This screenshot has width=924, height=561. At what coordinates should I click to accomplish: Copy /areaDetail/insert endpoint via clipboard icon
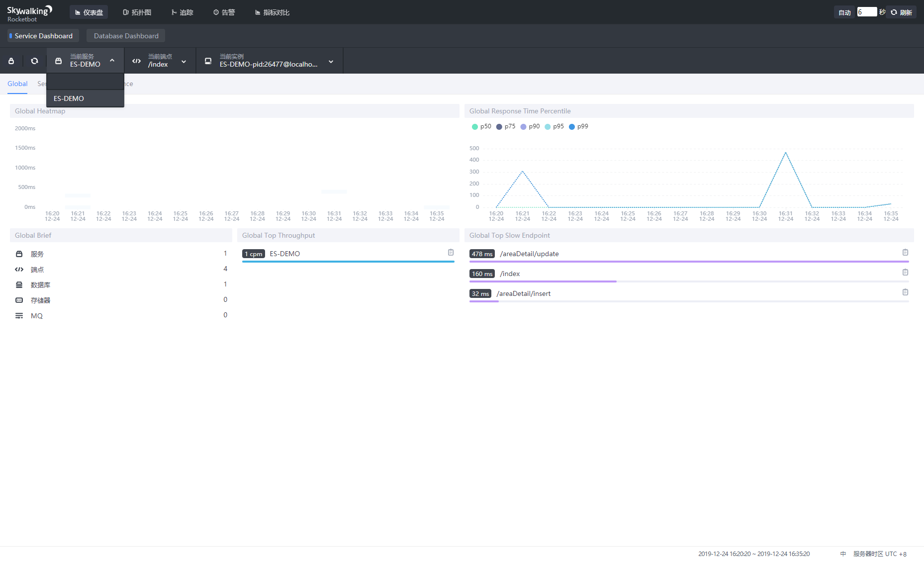point(905,292)
